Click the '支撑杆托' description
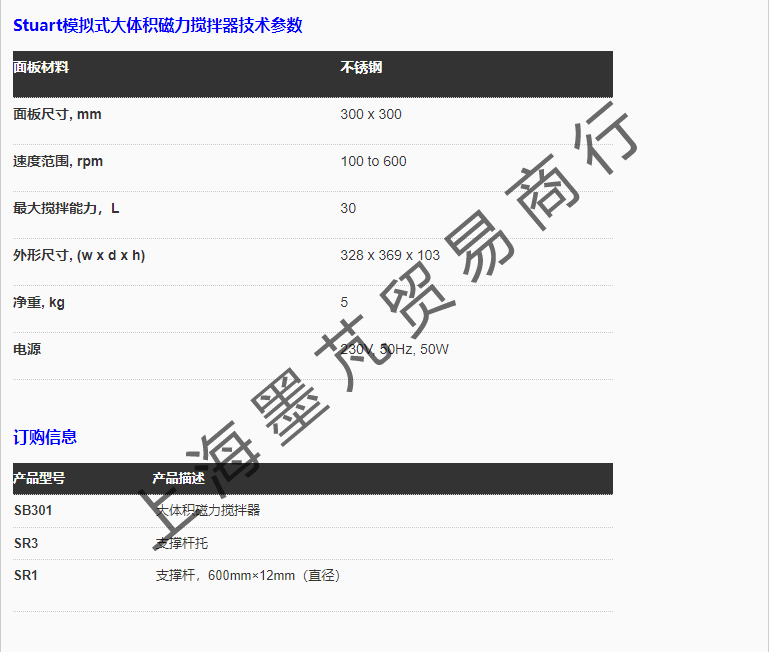Screen dimensions: 769x652 [x=182, y=544]
